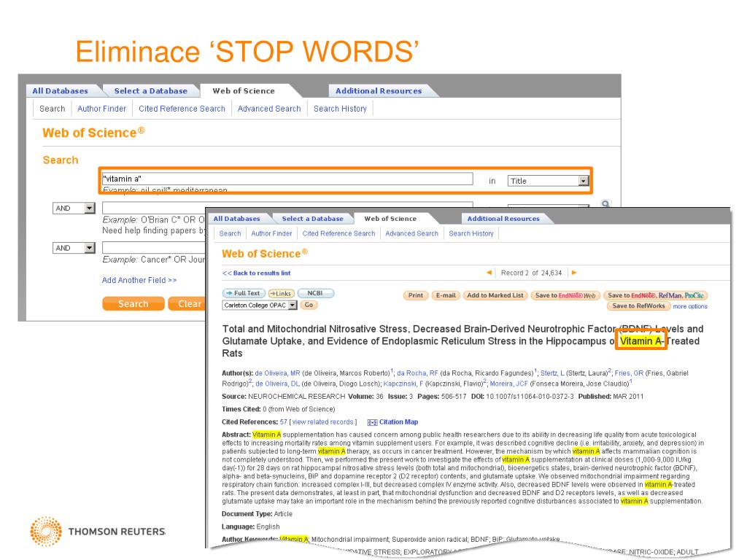Click Save to EndNote, RefMan, ProCite button
This screenshot has width=747, height=560.
pos(656,295)
